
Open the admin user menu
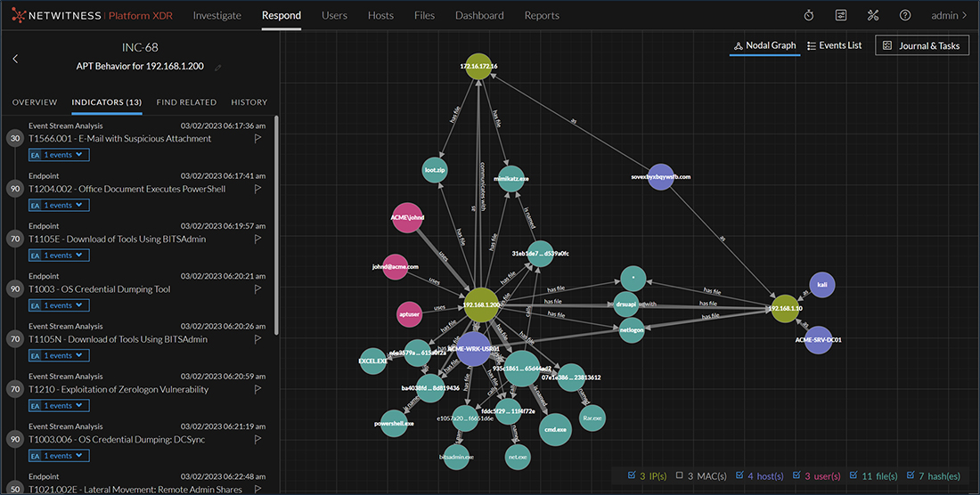[949, 16]
